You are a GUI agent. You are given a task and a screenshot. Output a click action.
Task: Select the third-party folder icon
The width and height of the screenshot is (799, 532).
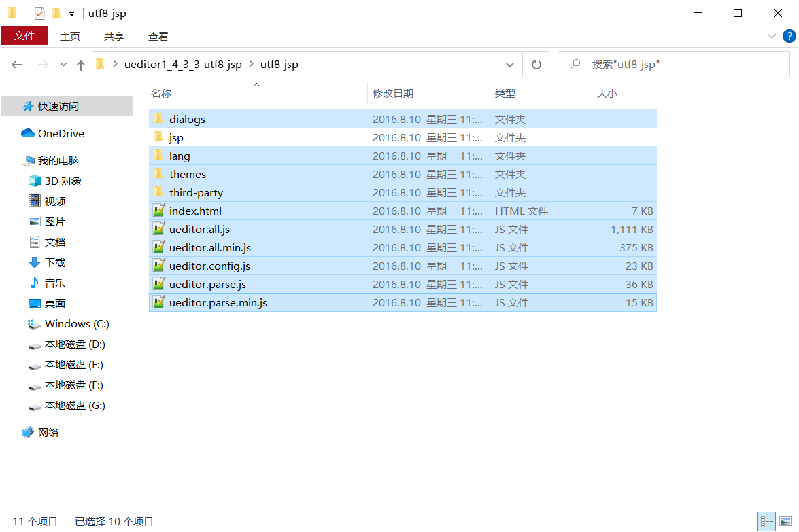[x=158, y=192]
